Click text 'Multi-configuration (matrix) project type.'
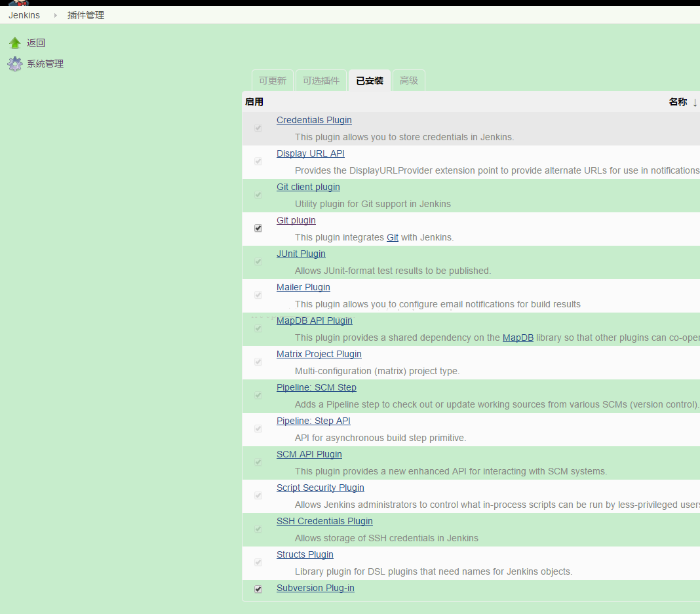 [x=378, y=372]
